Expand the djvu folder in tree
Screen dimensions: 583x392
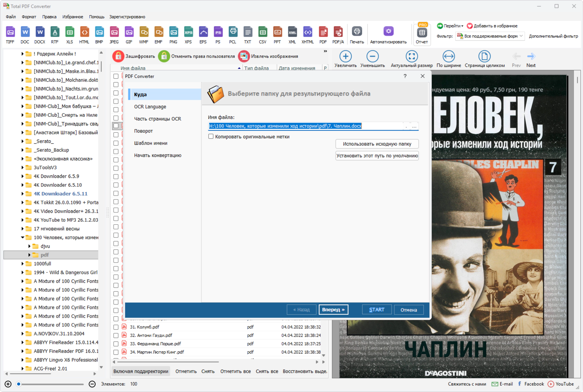coord(29,246)
